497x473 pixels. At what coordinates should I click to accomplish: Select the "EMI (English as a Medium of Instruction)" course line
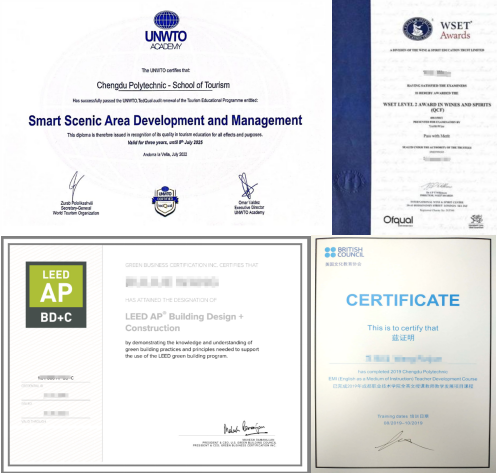(x=403, y=379)
